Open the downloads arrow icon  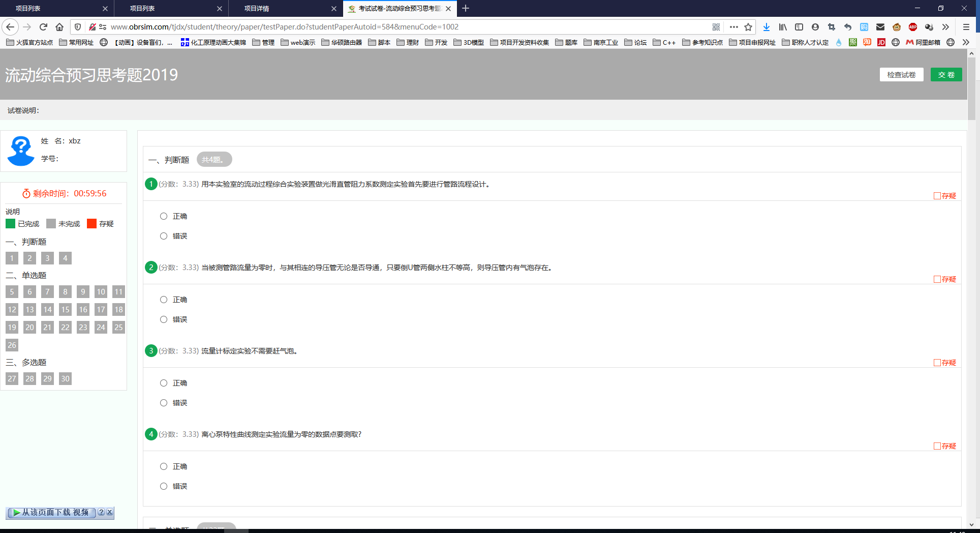(767, 27)
